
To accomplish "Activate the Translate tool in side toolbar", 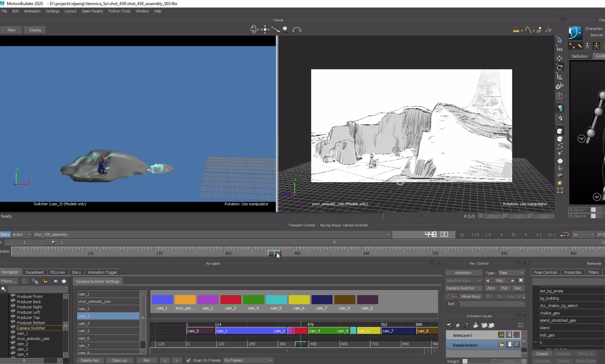I will coord(559,58).
